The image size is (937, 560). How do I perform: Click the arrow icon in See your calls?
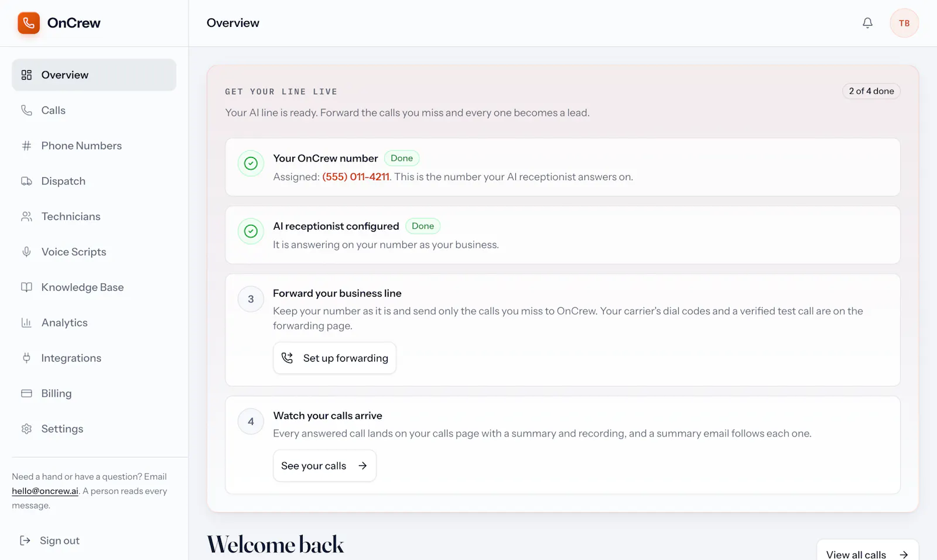[x=363, y=466]
